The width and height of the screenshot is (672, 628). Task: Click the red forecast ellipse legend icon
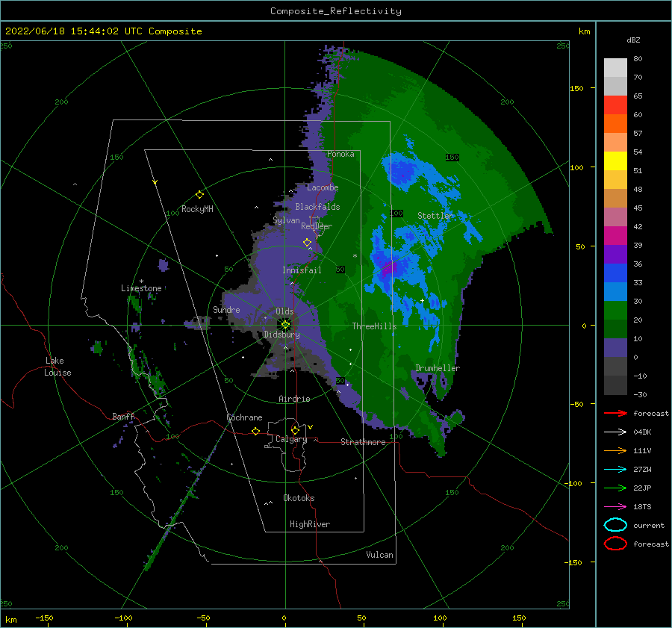click(615, 544)
